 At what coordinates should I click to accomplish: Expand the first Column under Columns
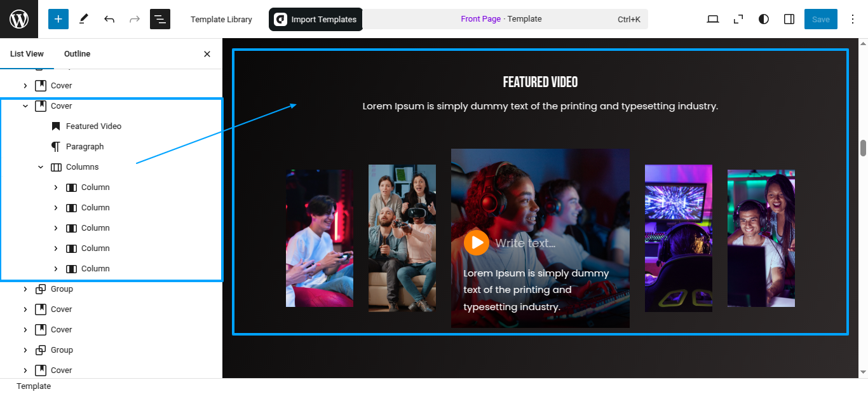(56, 187)
